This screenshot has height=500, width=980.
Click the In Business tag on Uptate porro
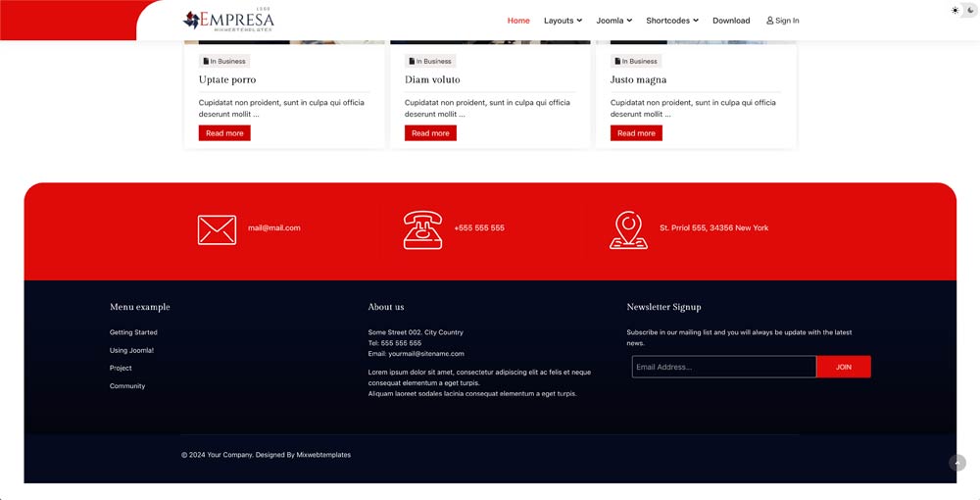click(x=224, y=62)
